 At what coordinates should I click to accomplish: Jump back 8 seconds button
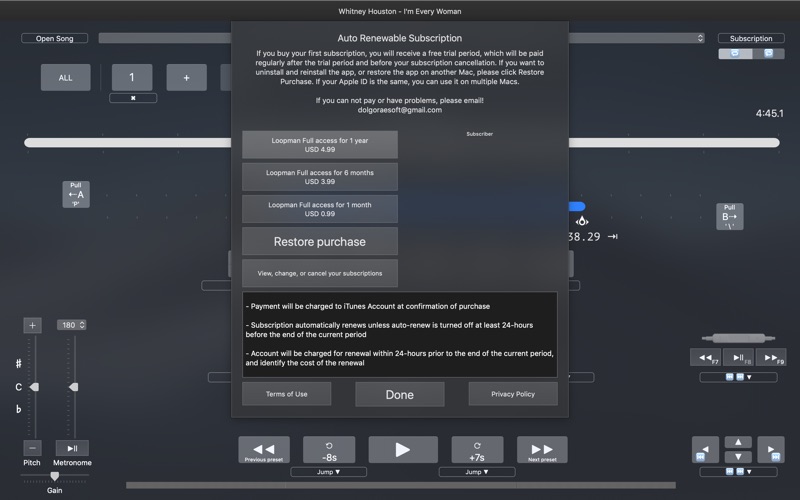(329, 450)
